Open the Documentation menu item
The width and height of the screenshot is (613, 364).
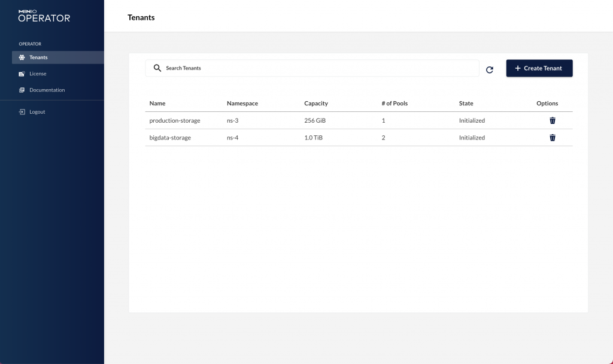(58, 90)
